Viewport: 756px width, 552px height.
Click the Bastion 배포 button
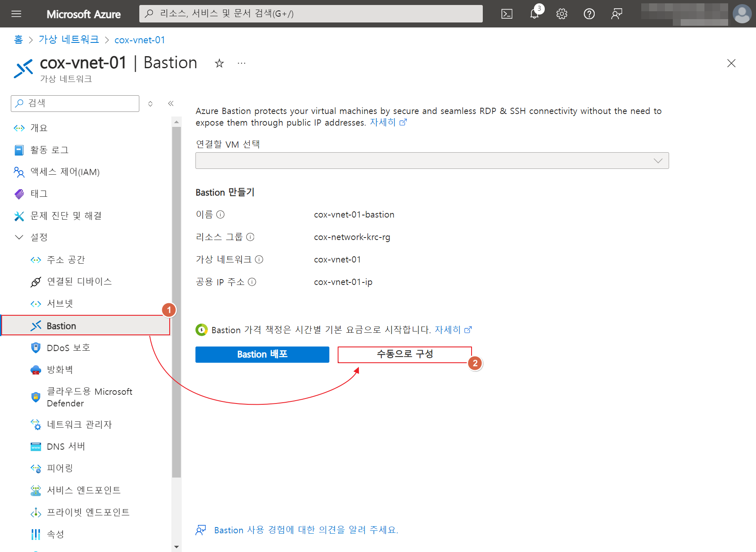point(262,354)
